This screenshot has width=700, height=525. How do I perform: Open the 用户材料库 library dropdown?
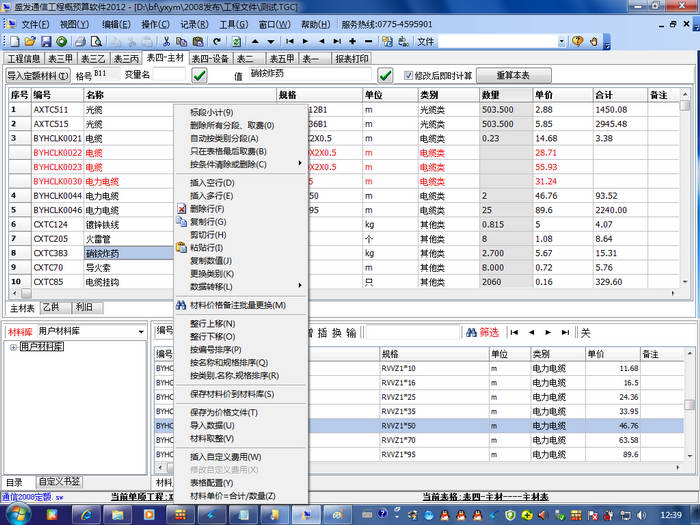pos(141,332)
